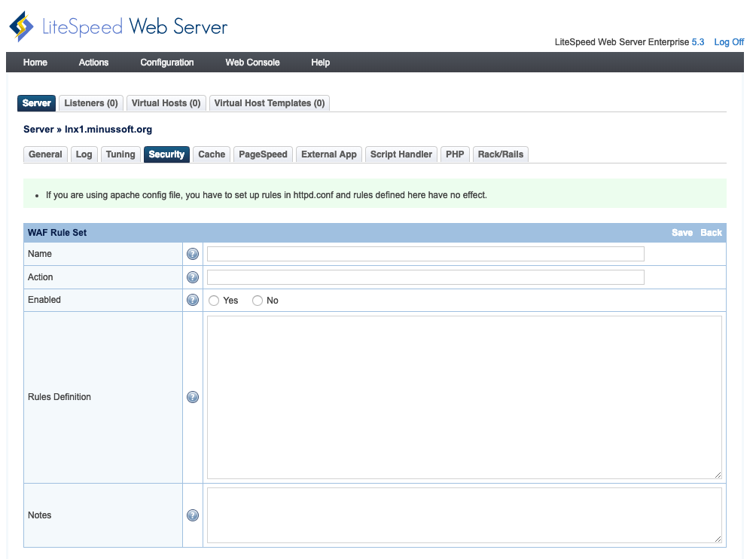
Task: Open the Tuning sub-tab
Action: (x=120, y=154)
